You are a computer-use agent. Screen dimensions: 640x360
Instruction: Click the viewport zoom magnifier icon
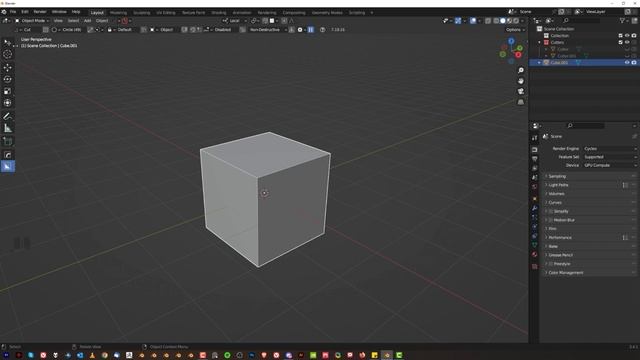pyautogui.click(x=521, y=70)
